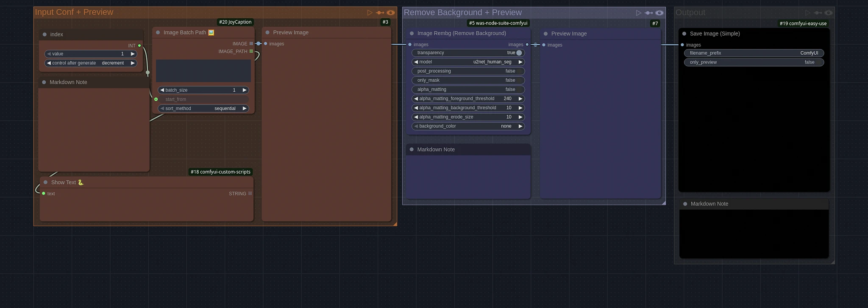Collapse the Show Text node via its dot
Viewport: 868px width, 308px height.
[45, 183]
